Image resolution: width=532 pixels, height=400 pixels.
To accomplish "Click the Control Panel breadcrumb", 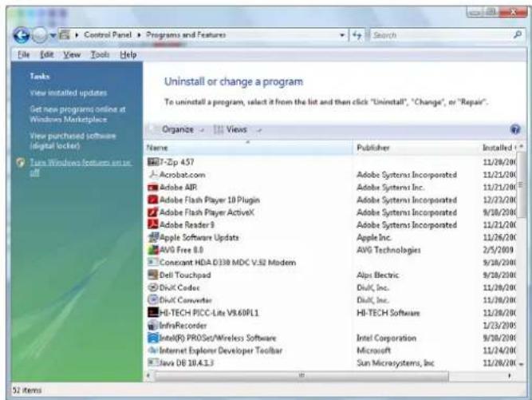I will coord(108,34).
